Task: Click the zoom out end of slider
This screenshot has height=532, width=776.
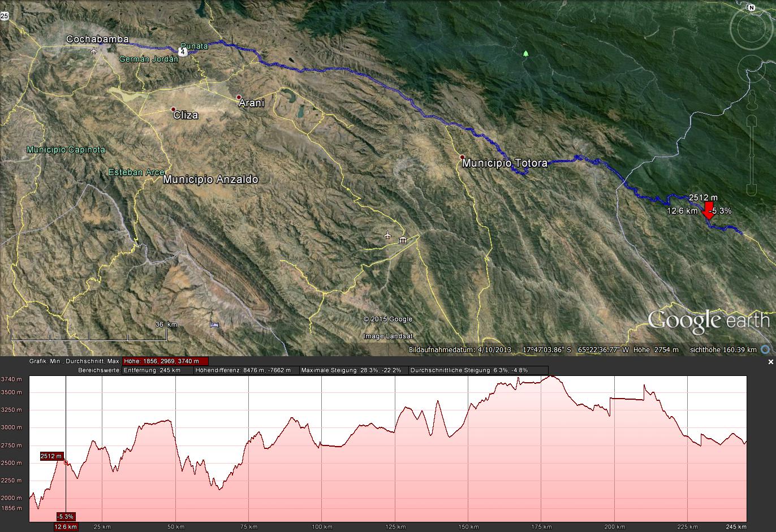Action: point(752,188)
